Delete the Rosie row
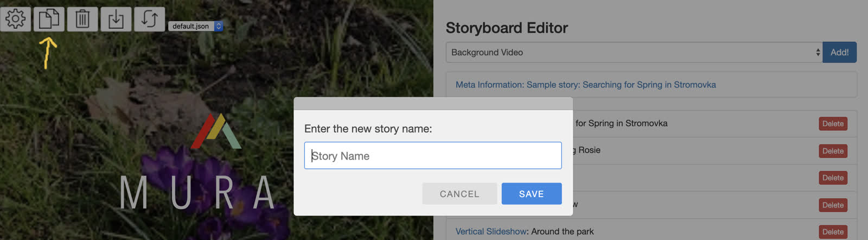This screenshot has height=240, width=868. coord(833,151)
